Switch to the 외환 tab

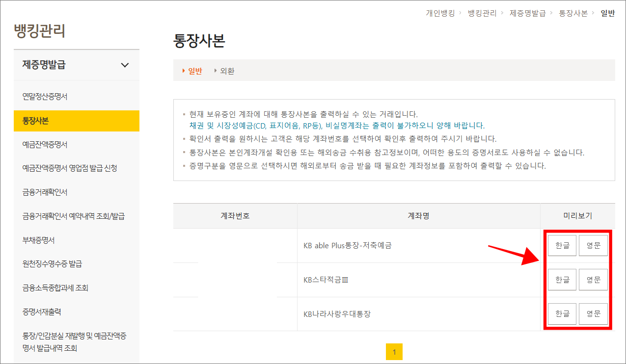tap(227, 71)
